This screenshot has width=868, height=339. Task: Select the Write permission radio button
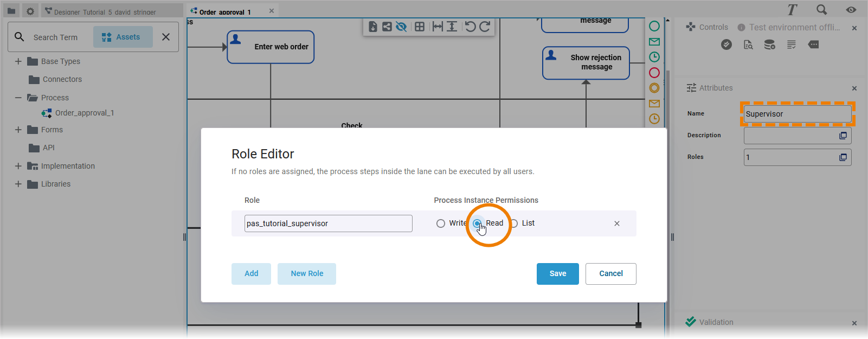pos(441,223)
